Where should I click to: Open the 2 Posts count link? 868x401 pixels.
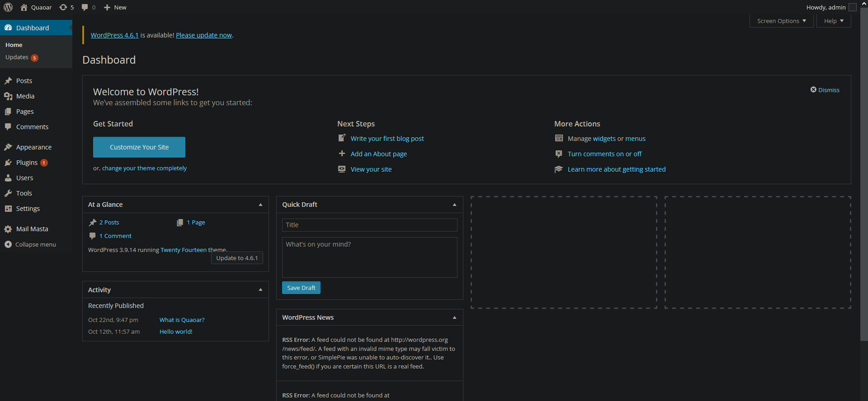[x=109, y=222]
